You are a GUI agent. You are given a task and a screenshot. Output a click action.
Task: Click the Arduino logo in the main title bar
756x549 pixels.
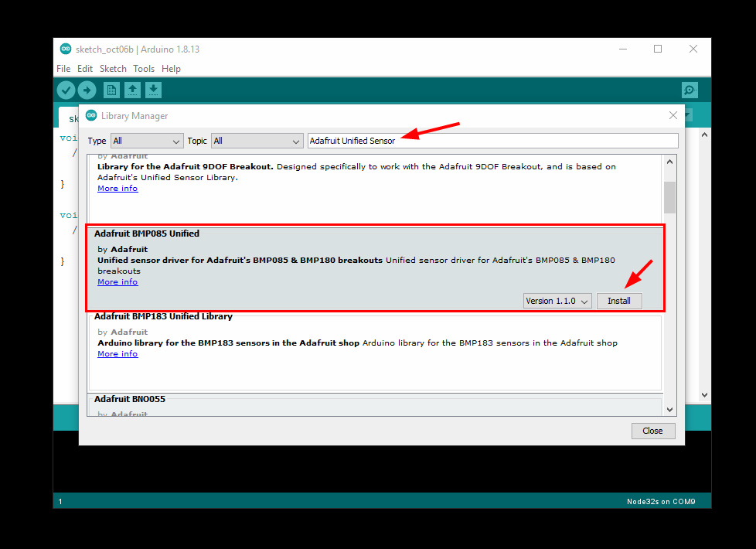point(66,49)
